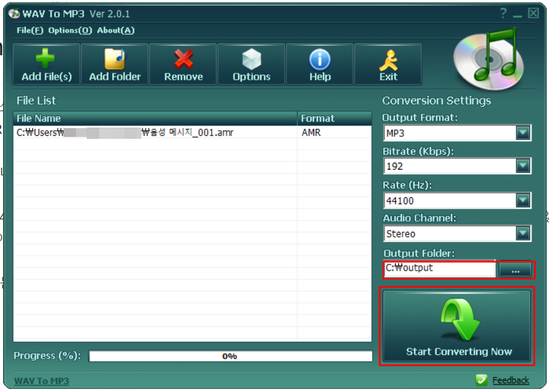Click the Remove red X button

[183, 65]
